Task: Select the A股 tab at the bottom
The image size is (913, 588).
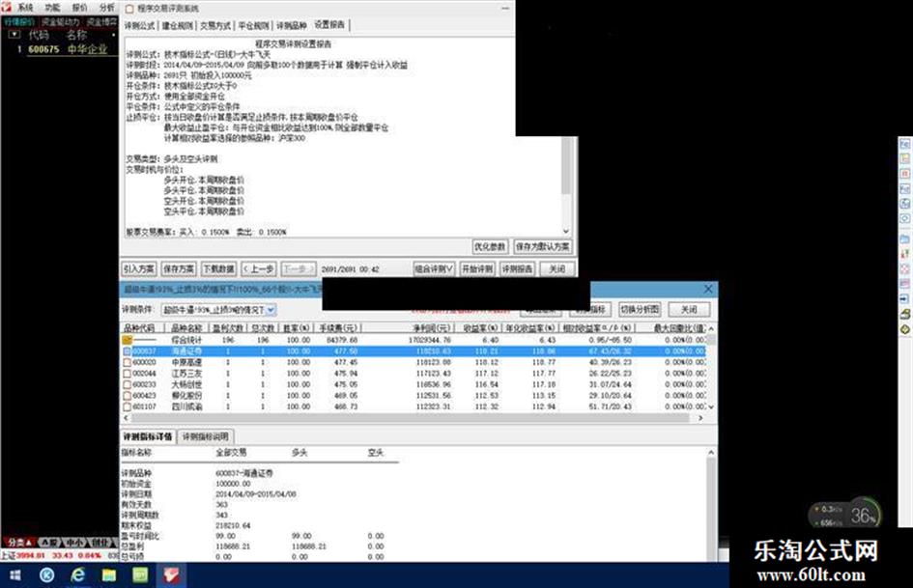Action: (x=49, y=543)
